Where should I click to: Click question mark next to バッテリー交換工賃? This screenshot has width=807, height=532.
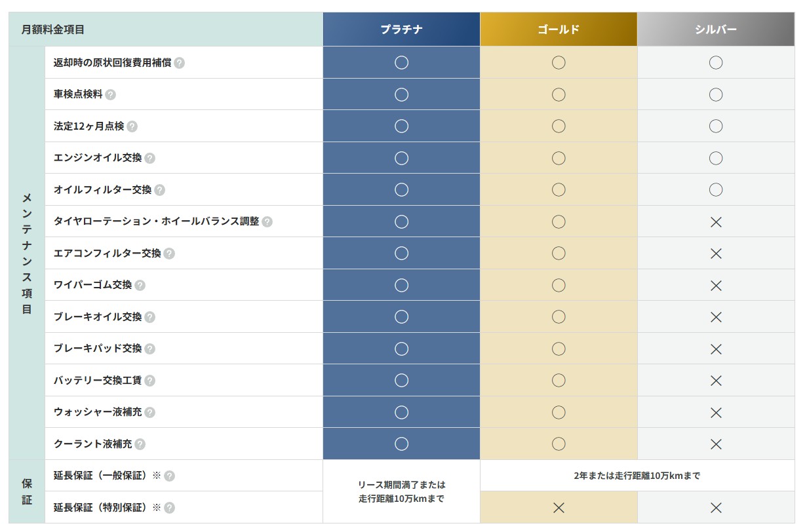[150, 381]
